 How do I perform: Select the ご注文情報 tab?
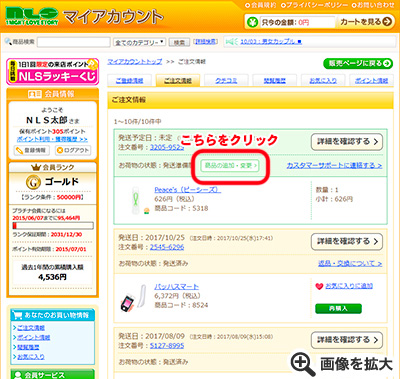tap(178, 81)
